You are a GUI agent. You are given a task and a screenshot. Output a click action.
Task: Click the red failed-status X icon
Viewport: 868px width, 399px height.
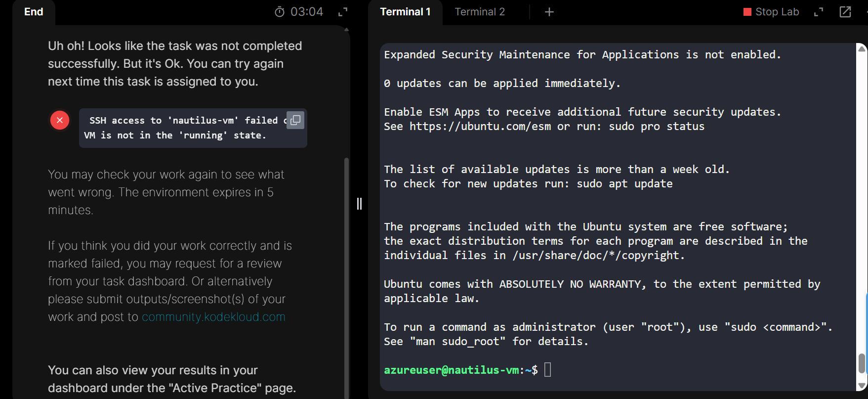click(x=60, y=120)
